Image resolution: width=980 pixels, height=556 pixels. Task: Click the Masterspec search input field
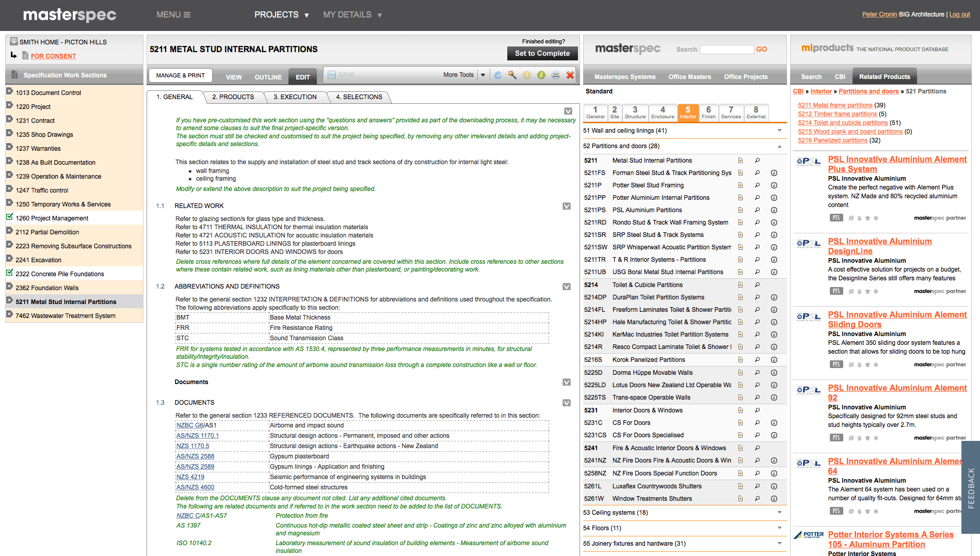[x=727, y=50]
